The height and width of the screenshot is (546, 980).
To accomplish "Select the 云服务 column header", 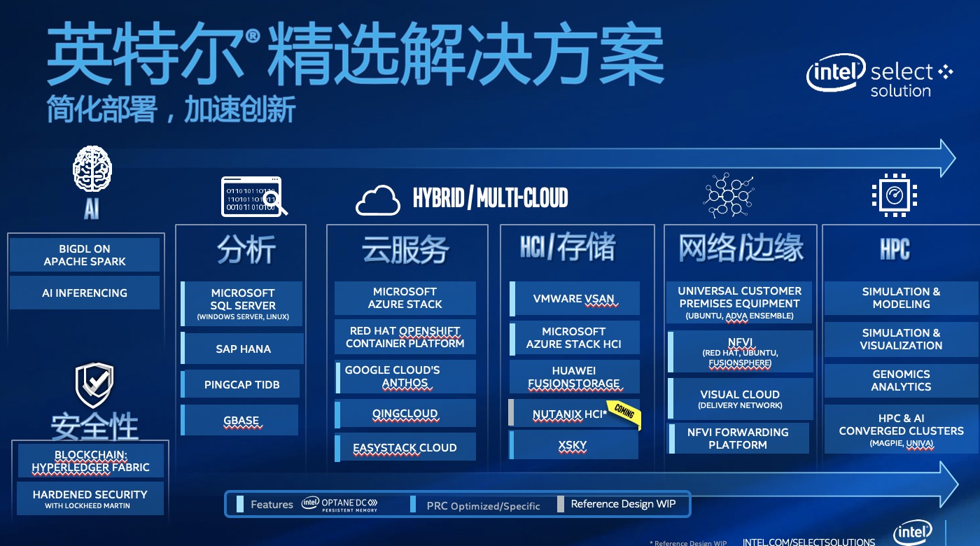I will (405, 250).
